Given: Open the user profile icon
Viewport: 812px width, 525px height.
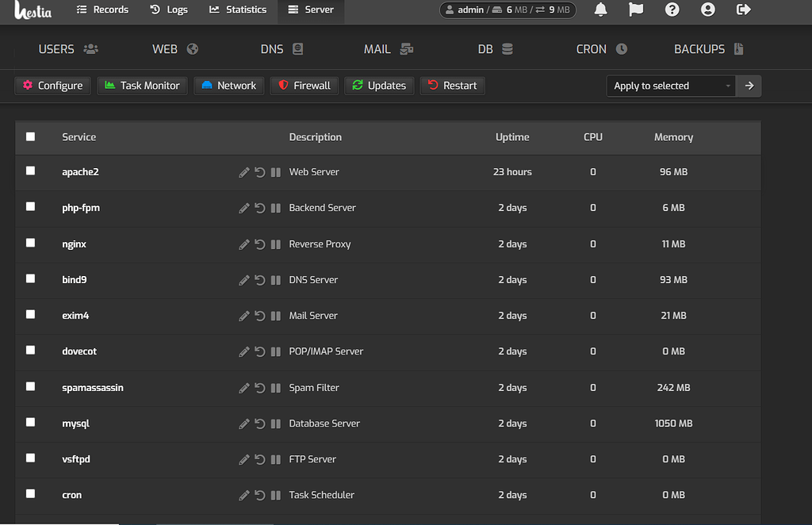Looking at the screenshot, I should coord(708,10).
